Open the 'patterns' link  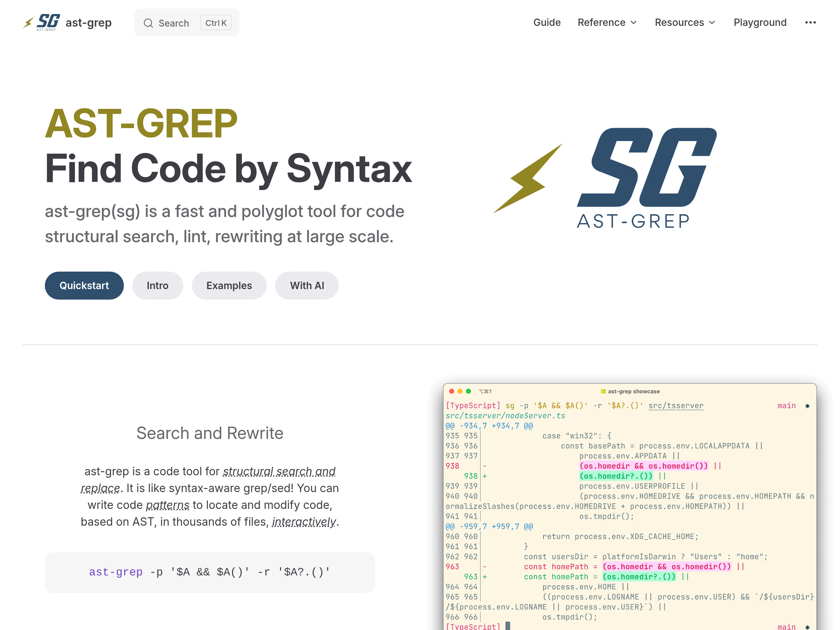pos(167,505)
